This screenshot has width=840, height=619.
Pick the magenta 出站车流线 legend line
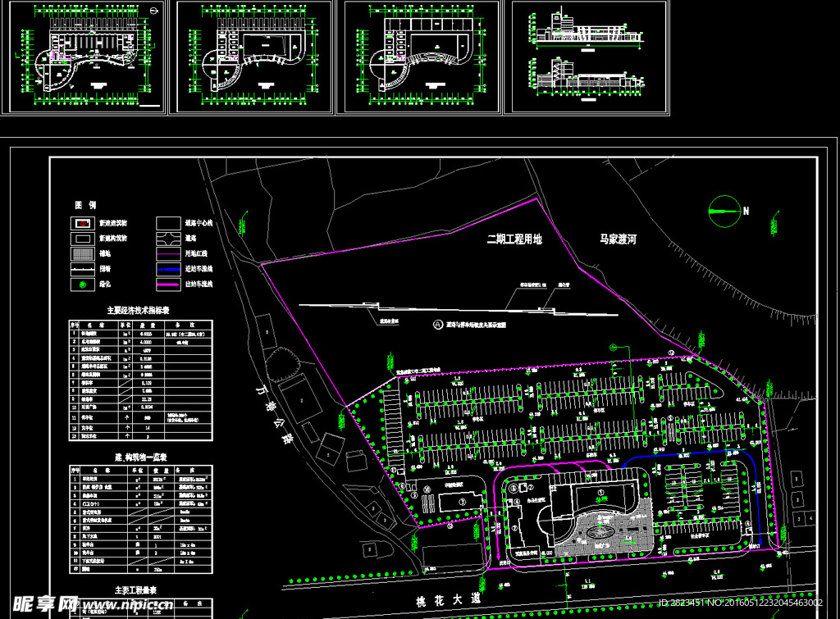(168, 284)
